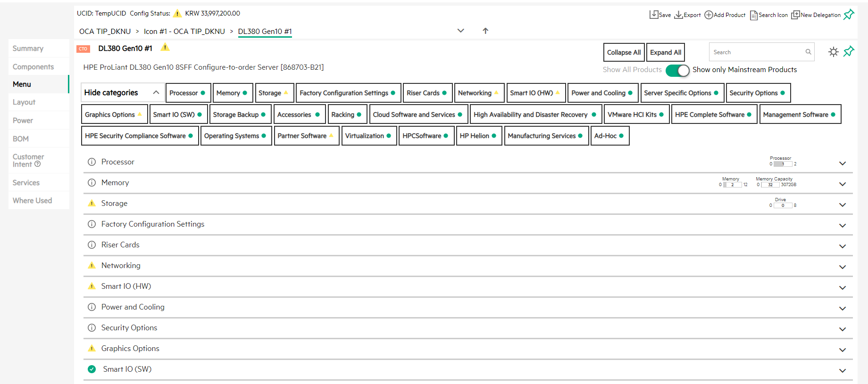Click the Processor quantity slider

(783, 164)
